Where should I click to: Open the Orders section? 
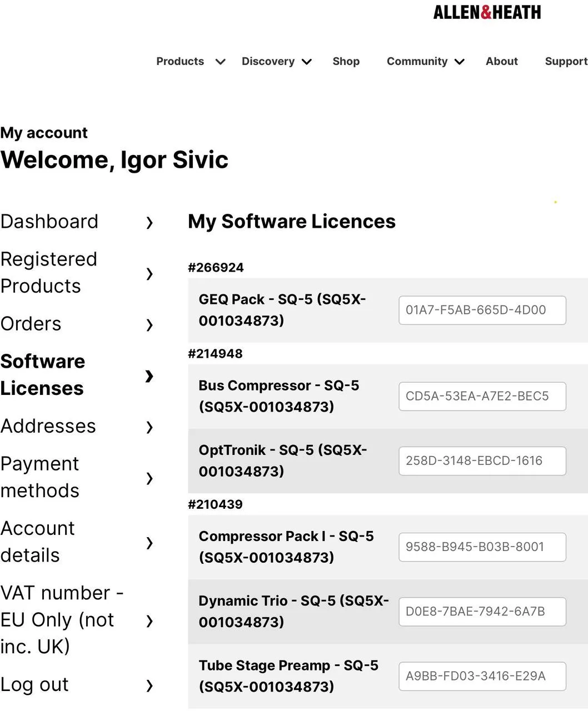tap(31, 323)
